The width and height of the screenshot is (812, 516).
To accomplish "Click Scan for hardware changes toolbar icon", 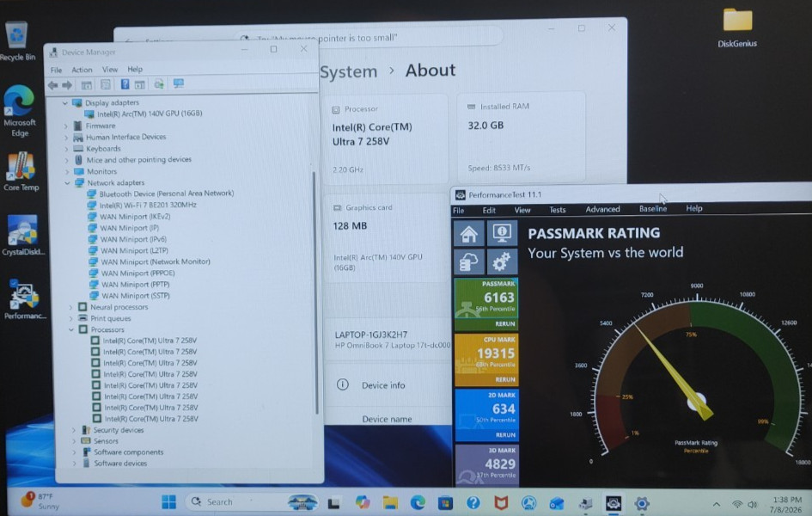I will point(159,84).
